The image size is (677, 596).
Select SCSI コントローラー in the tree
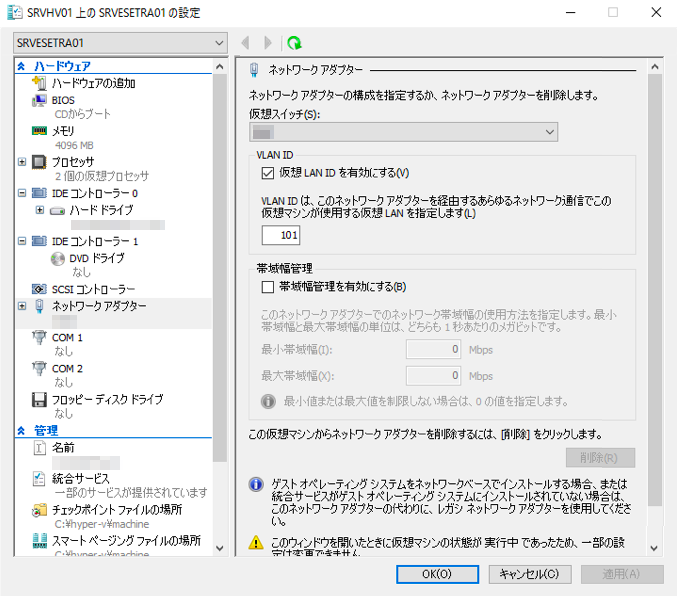(x=93, y=289)
